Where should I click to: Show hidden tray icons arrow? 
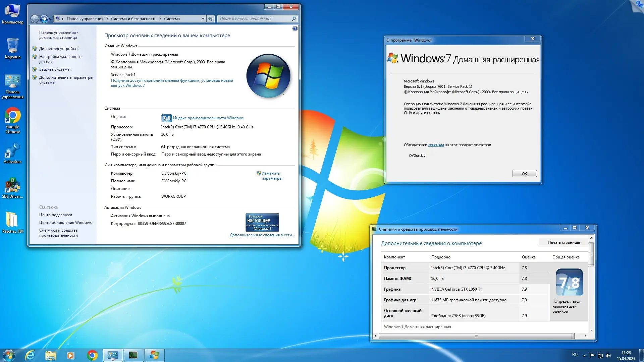[584, 356]
